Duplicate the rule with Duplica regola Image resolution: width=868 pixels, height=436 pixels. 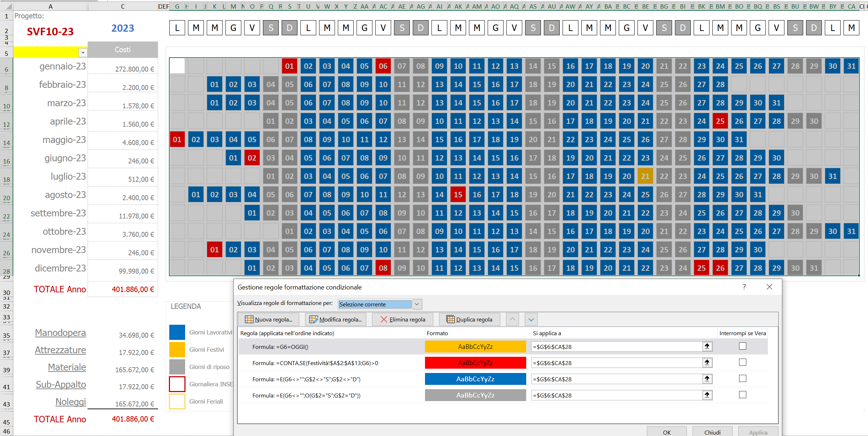pos(470,319)
